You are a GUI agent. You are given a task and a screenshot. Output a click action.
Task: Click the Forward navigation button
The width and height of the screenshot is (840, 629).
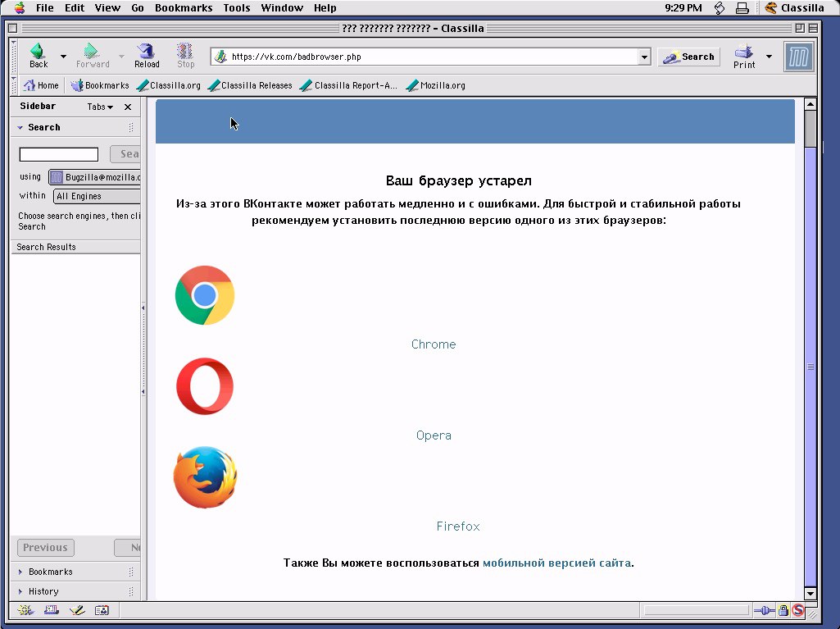tap(92, 56)
